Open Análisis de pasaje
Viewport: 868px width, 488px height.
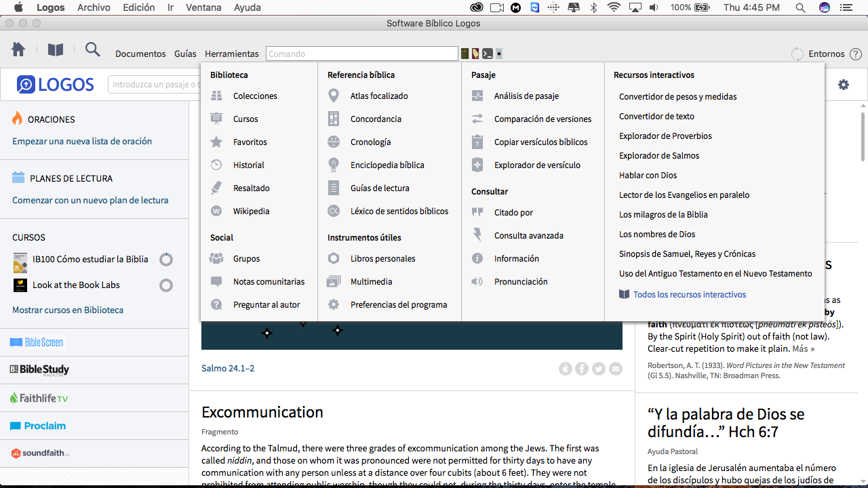pyautogui.click(x=526, y=96)
